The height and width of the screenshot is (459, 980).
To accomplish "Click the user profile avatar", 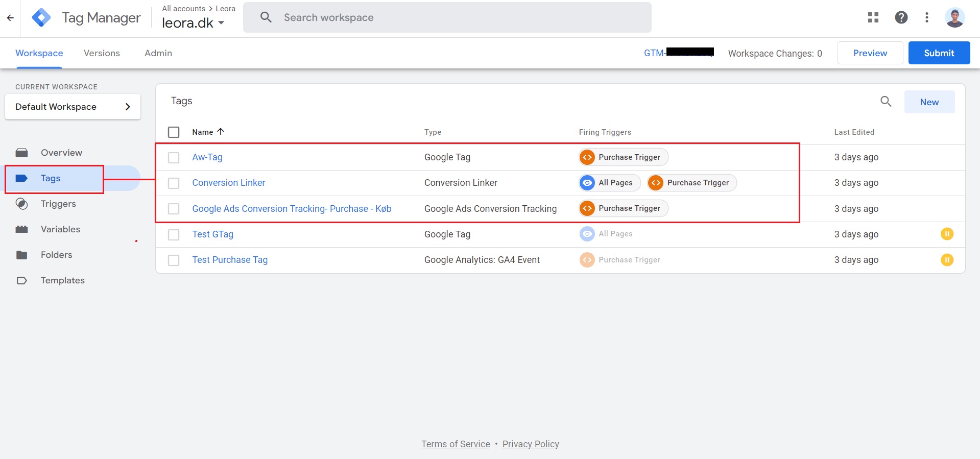I will click(x=954, y=18).
